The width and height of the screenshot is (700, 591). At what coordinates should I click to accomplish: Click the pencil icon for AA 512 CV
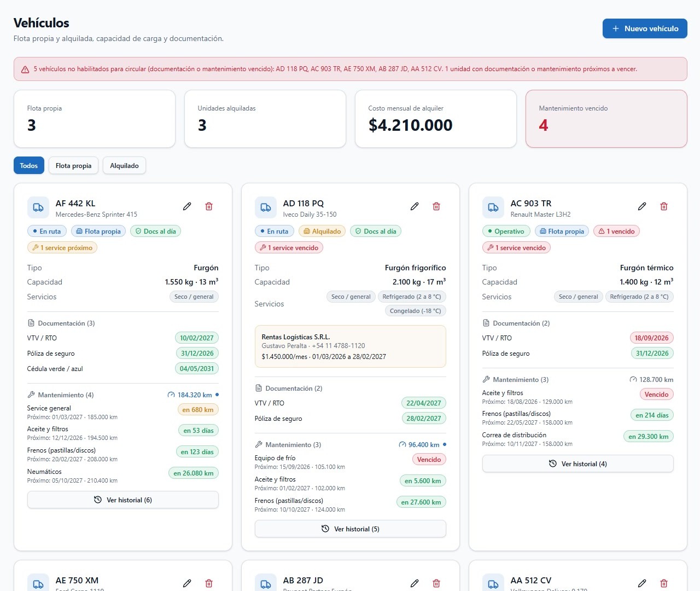point(642,583)
